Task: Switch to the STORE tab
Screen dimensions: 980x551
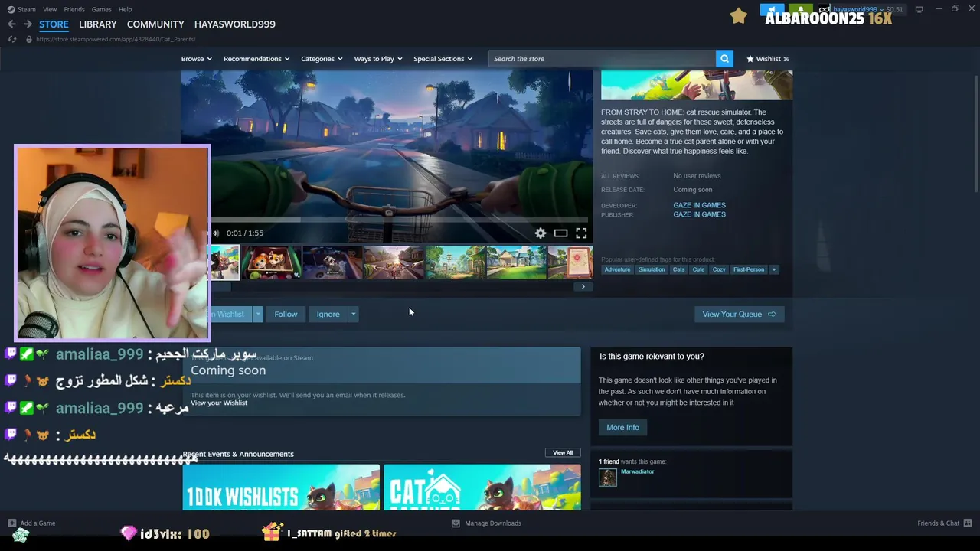Action: point(54,24)
